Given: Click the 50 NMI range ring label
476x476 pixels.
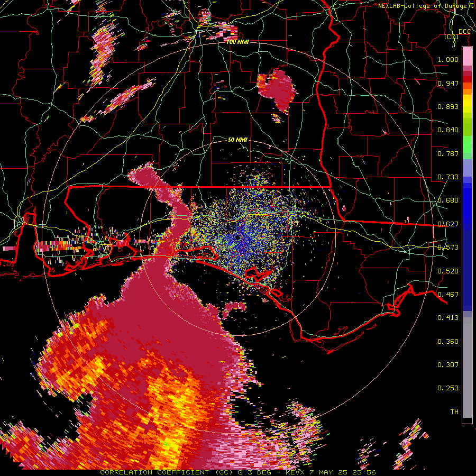Looking at the screenshot, I should (x=237, y=140).
